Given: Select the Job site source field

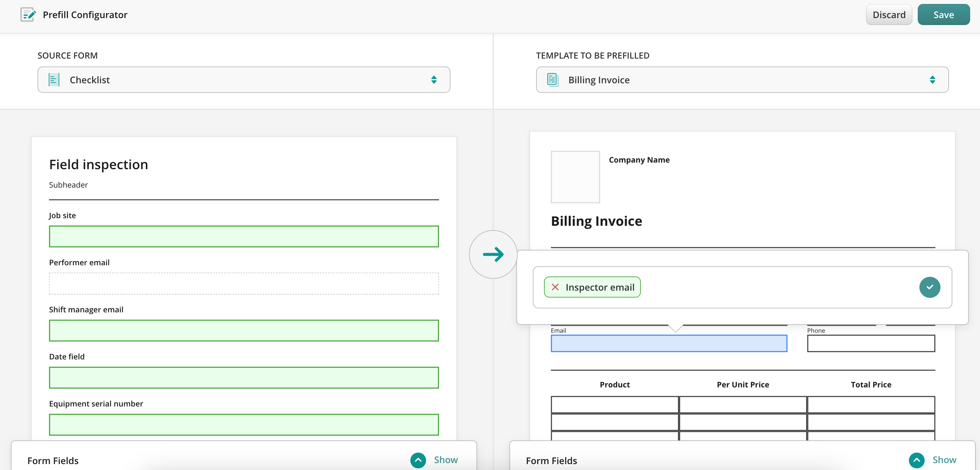Looking at the screenshot, I should pos(243,237).
